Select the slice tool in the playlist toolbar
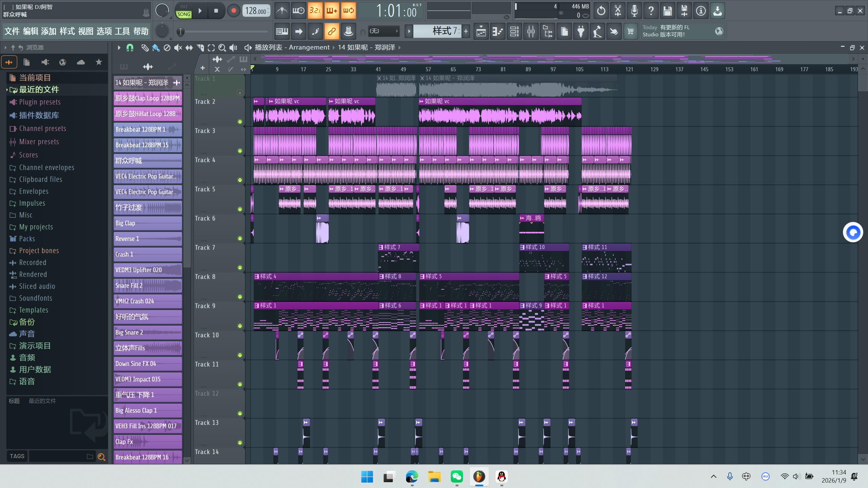The height and width of the screenshot is (488, 868). click(x=200, y=48)
